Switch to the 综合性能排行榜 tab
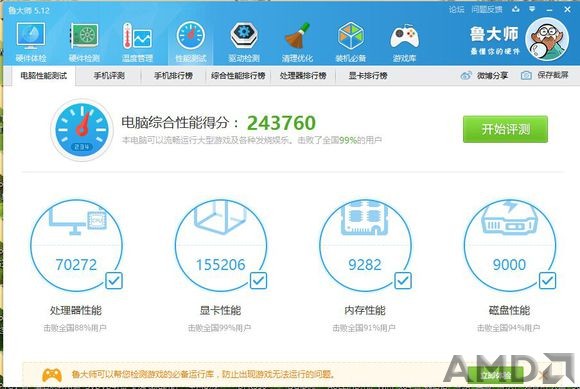This screenshot has height=389, width=580. [238, 76]
